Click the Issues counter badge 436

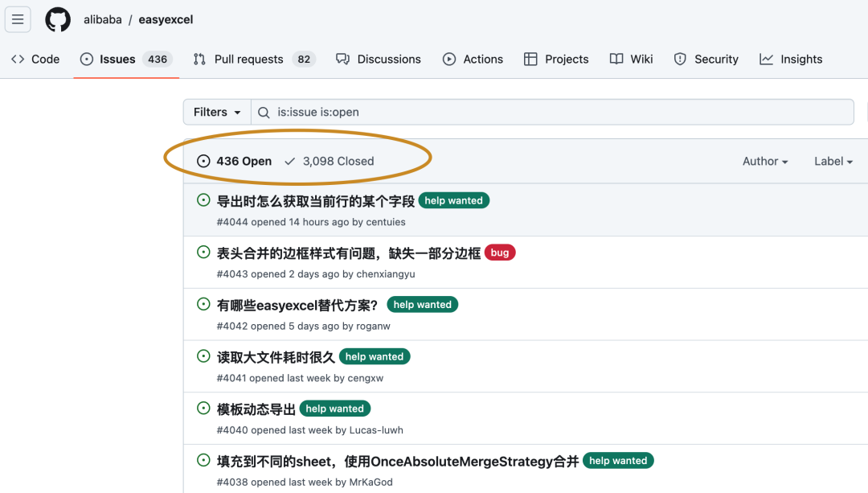(x=158, y=60)
